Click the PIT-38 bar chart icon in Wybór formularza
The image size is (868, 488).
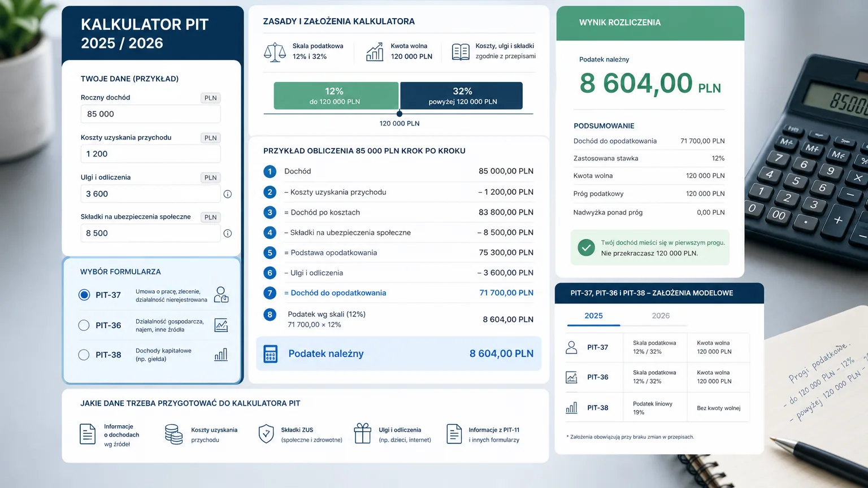221,355
